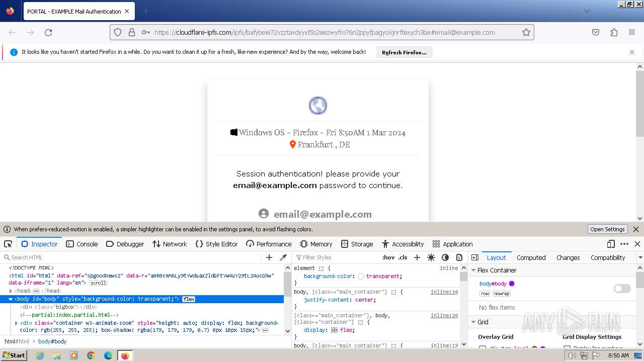644x362 pixels.
Task: Open the Changes sidebar tab
Action: [568, 257]
